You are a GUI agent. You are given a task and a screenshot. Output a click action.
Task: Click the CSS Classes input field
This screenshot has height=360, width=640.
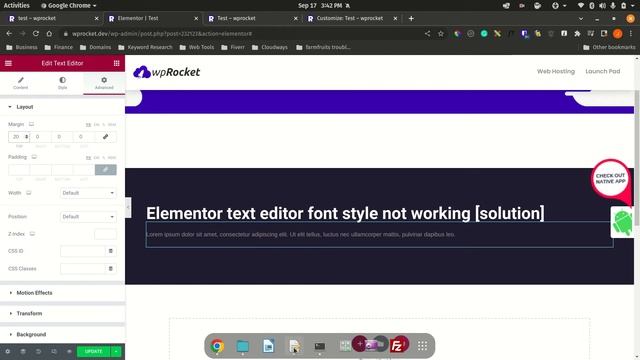click(83, 269)
